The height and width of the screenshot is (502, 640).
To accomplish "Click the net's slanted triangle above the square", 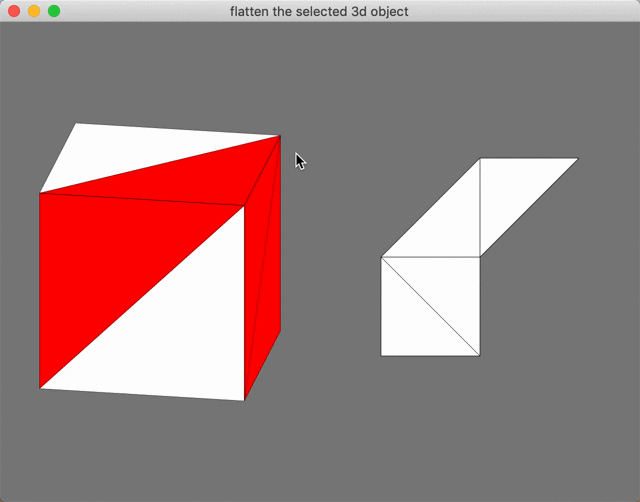I will [447, 224].
